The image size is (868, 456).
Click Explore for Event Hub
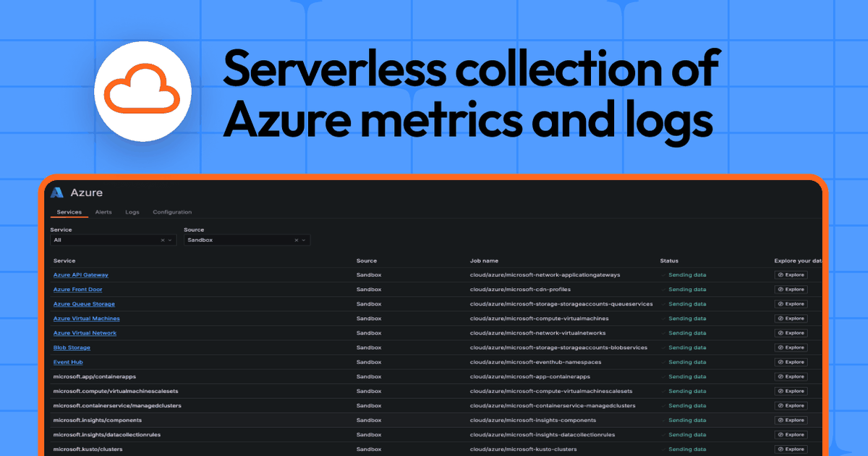coord(791,362)
